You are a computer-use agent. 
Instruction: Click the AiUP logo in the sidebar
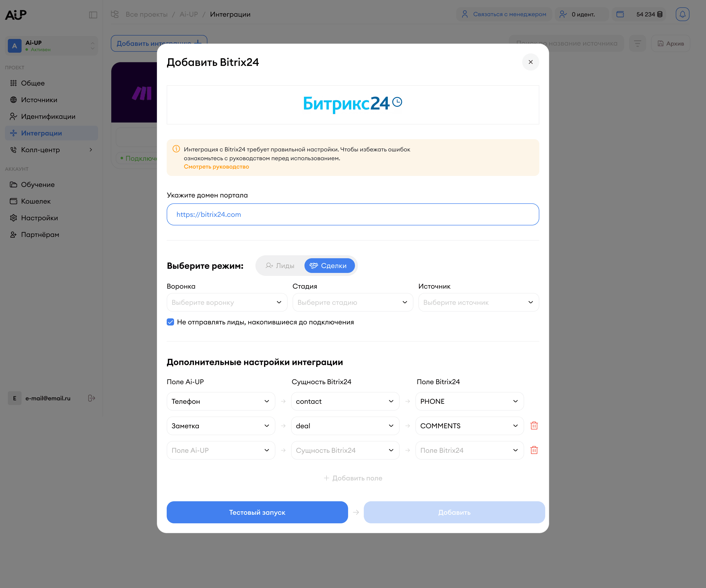[x=16, y=14]
